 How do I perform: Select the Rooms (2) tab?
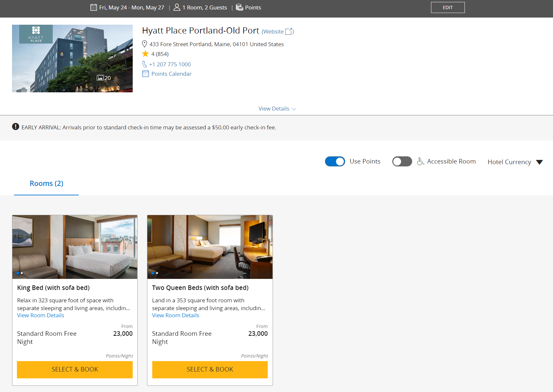coord(46,183)
